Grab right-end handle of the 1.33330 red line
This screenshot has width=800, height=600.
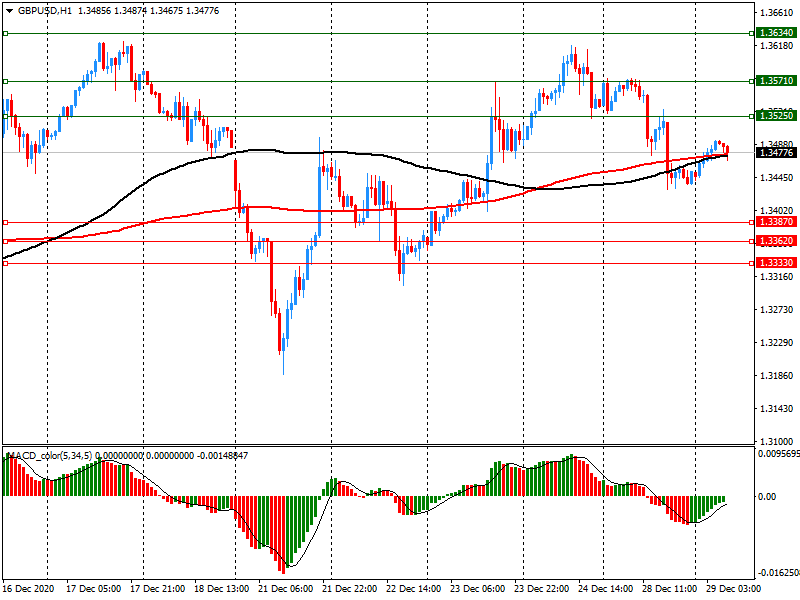tap(752, 264)
